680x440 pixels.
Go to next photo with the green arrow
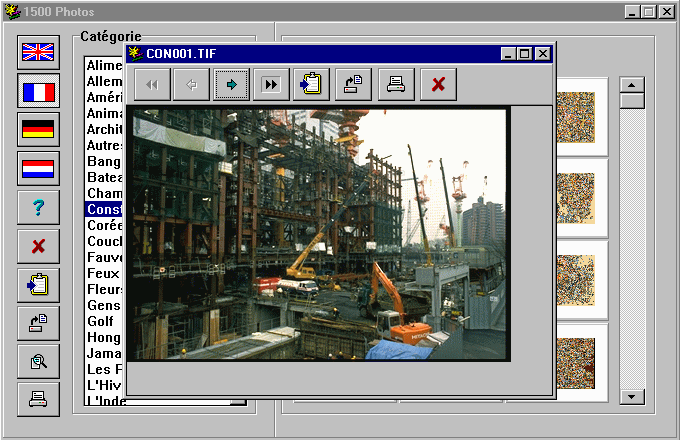click(232, 85)
